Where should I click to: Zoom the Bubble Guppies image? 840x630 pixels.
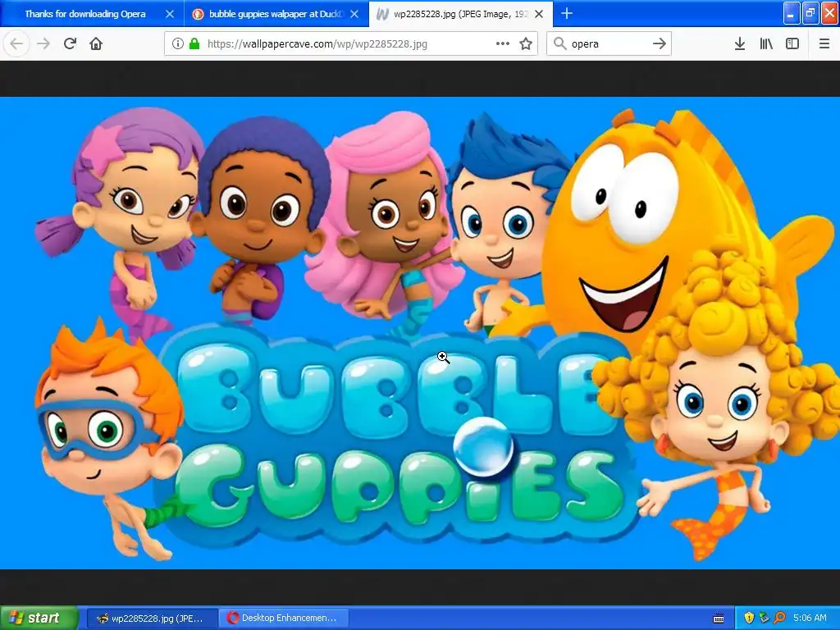point(419,333)
